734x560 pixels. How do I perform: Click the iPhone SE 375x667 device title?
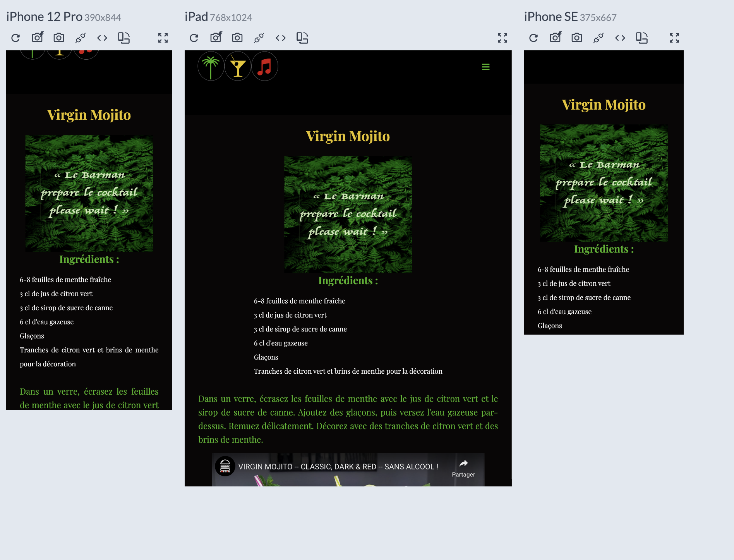tap(570, 17)
